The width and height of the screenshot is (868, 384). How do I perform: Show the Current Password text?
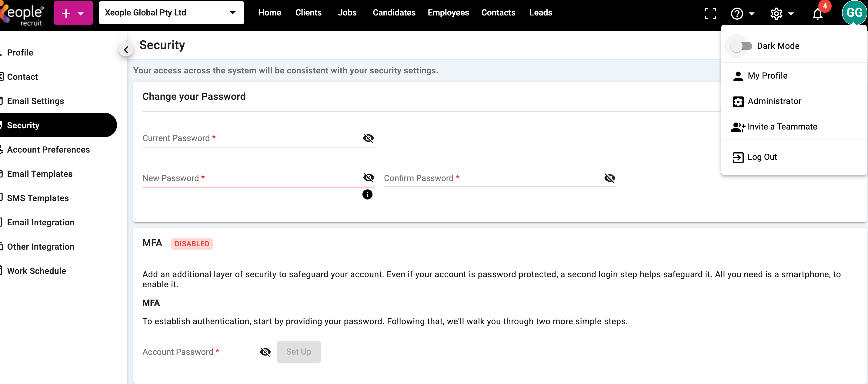pos(368,138)
